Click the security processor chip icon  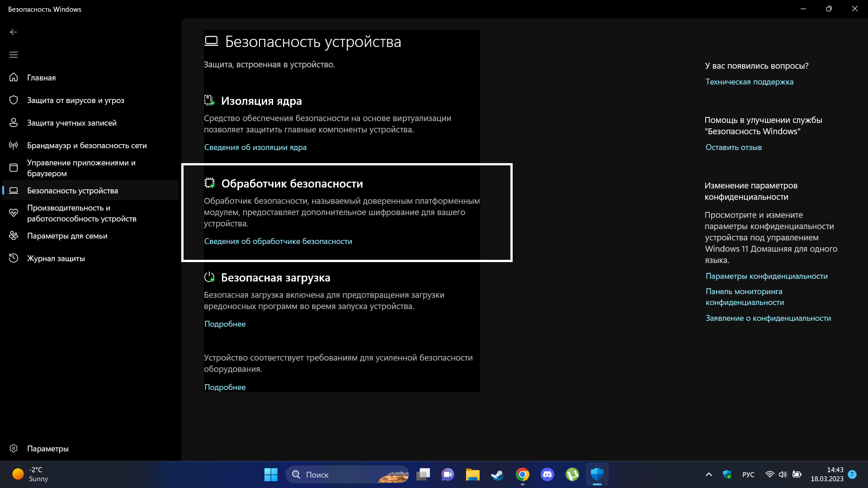tap(209, 183)
